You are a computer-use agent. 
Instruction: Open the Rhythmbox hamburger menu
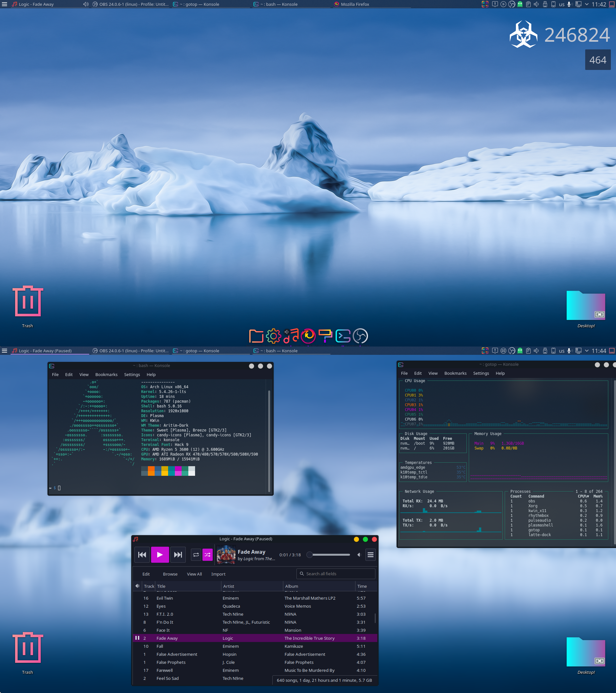pos(371,555)
